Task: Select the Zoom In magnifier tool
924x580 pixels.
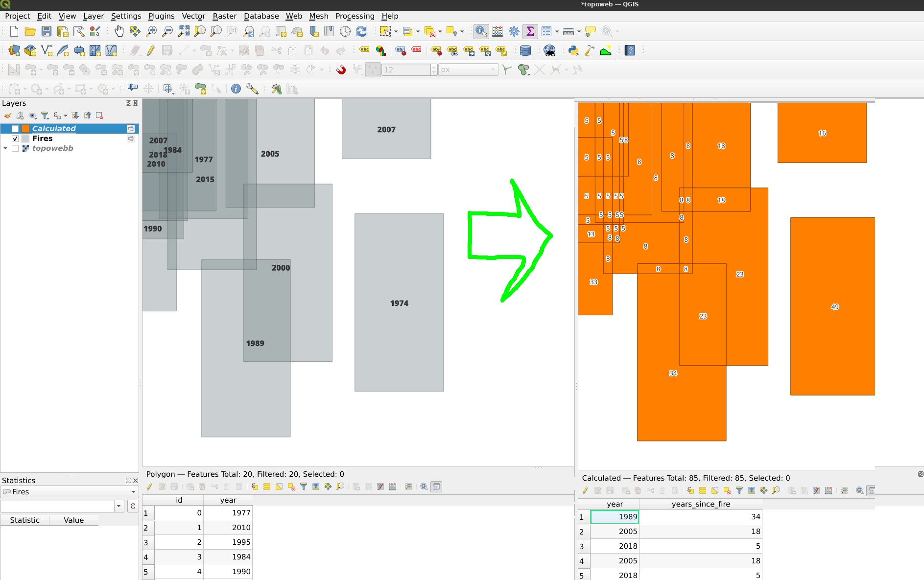Action: coord(151,32)
